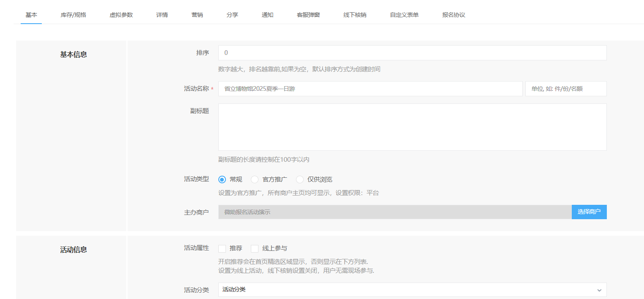
Task: Open the 线下核销 tab
Action: (x=355, y=14)
